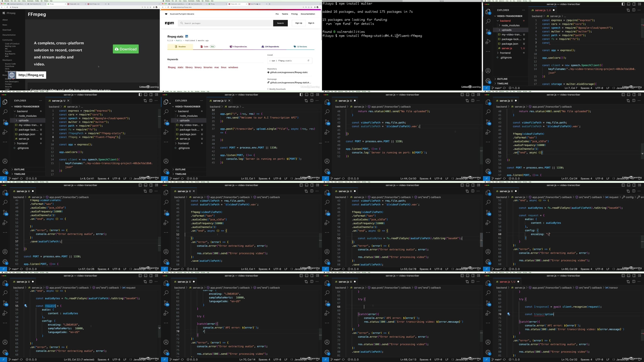Expand node_modules in the Ln 7, Col 7 frame
This screenshot has width=644, height=362.
511,26
